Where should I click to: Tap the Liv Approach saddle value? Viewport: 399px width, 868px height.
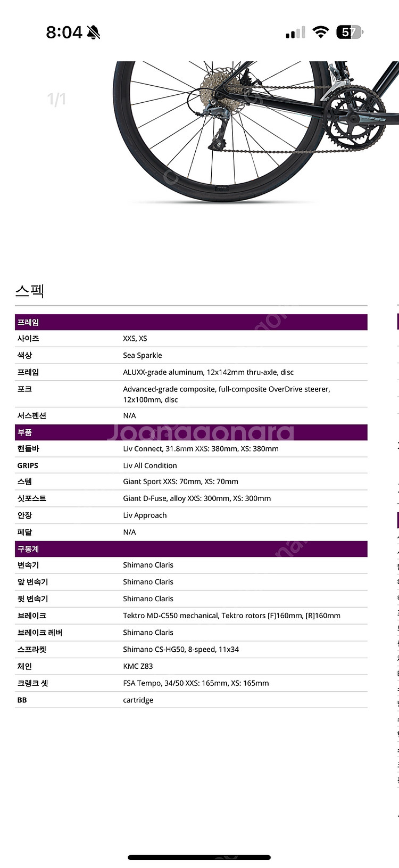pos(145,515)
